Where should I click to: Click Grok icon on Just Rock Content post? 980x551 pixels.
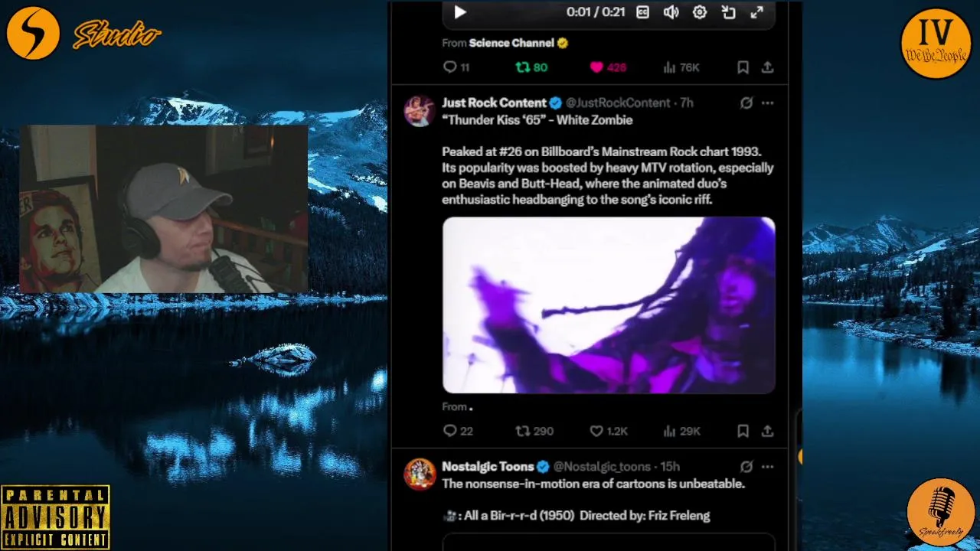click(746, 103)
